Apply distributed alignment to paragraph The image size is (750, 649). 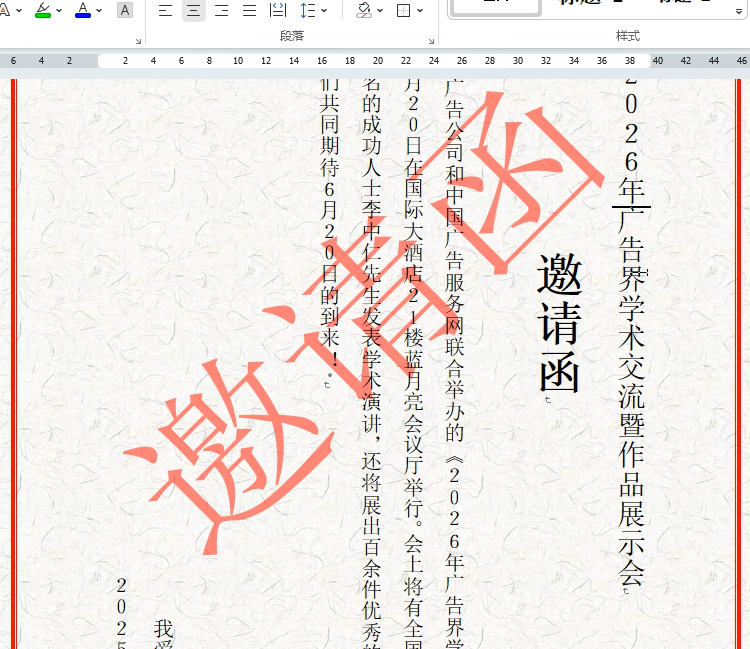tap(278, 10)
